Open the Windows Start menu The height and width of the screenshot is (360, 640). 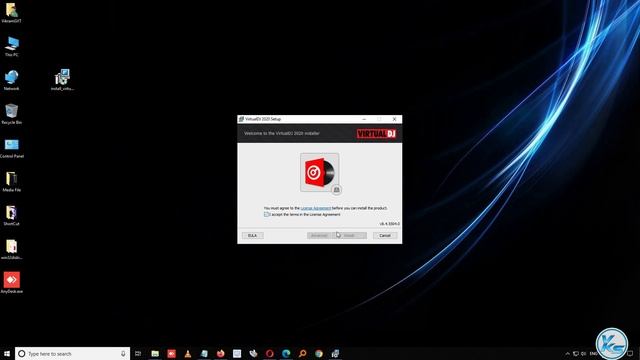(x=7, y=353)
